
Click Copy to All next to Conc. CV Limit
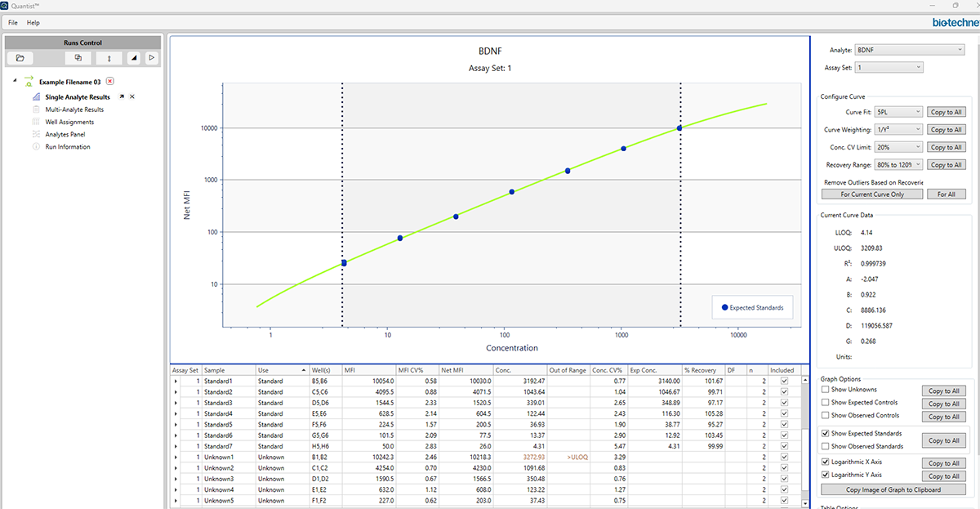point(946,147)
